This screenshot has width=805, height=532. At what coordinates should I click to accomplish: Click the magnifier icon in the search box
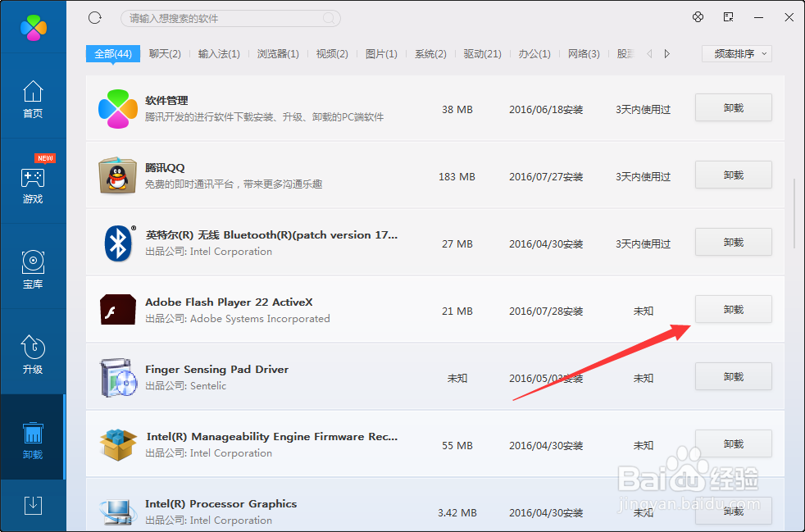(329, 19)
